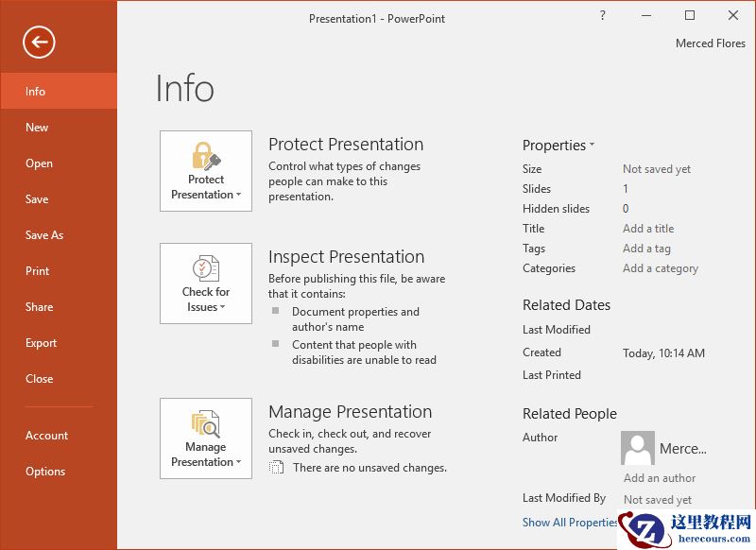Click Show All Properties link
Image resolution: width=756 pixels, height=550 pixels.
570,523
